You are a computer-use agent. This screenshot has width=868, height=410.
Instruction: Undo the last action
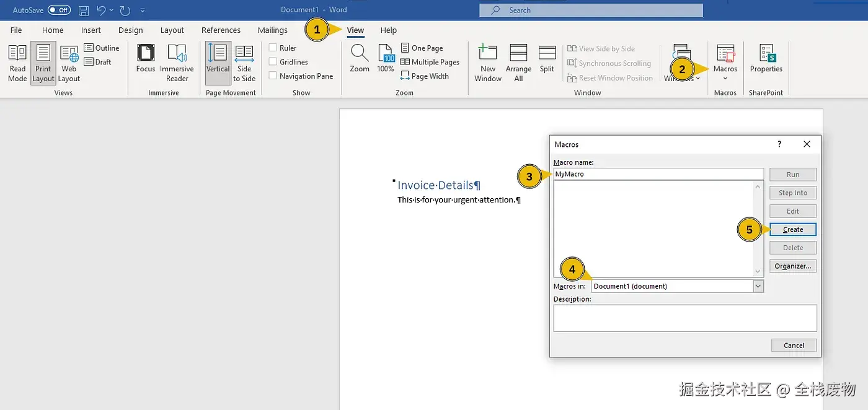(x=102, y=11)
